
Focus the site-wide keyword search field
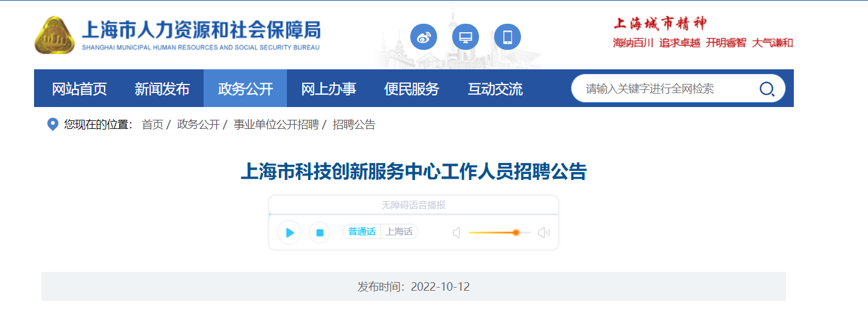click(666, 89)
